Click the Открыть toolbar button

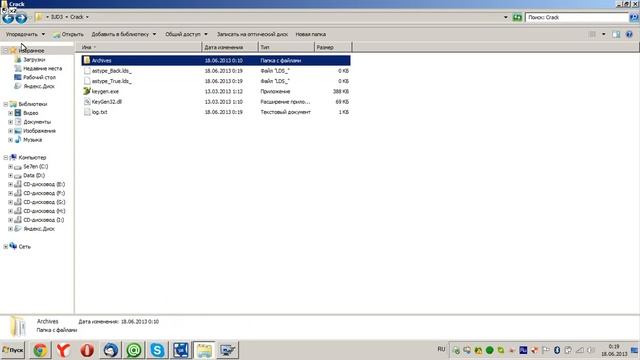pos(68,34)
